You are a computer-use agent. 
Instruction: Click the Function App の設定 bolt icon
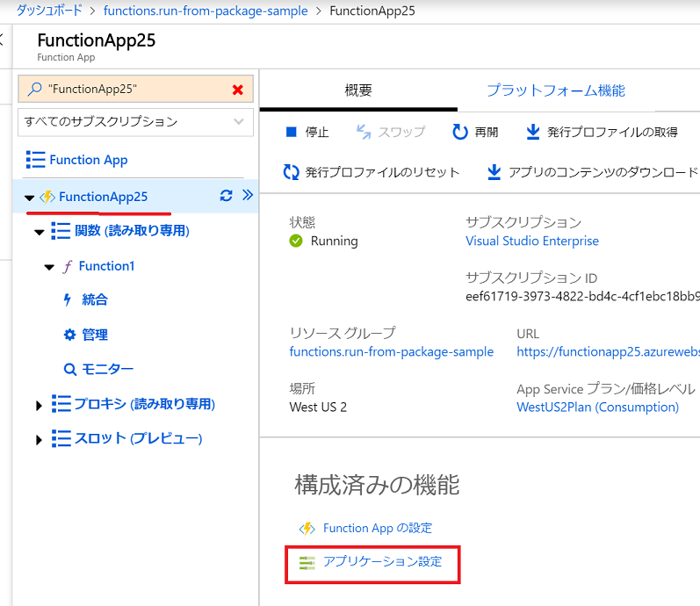307,529
